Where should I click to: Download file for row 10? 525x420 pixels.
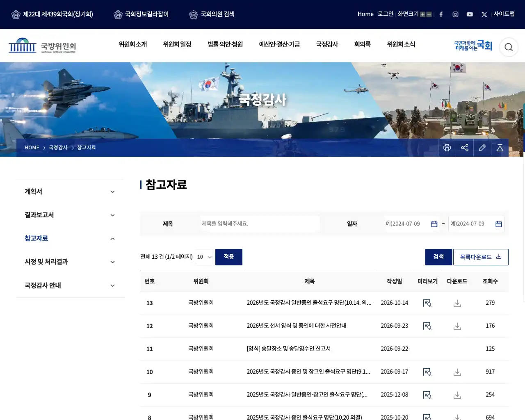(457, 372)
